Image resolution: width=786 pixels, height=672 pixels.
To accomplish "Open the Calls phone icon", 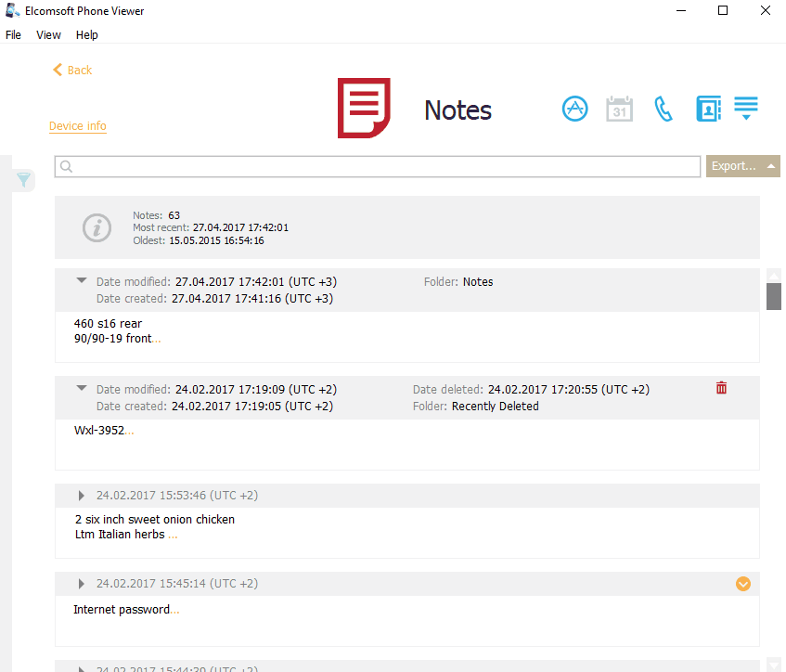I will tap(664, 110).
